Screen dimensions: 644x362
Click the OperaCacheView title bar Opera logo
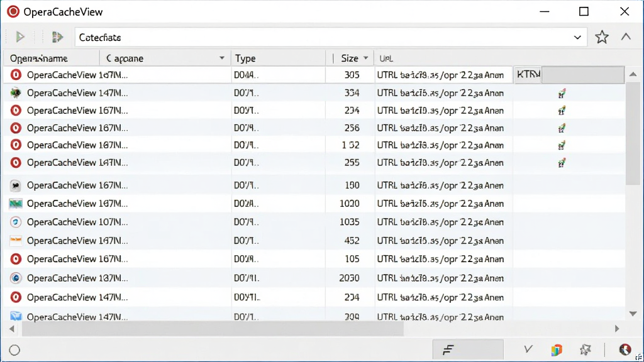coord(13,11)
